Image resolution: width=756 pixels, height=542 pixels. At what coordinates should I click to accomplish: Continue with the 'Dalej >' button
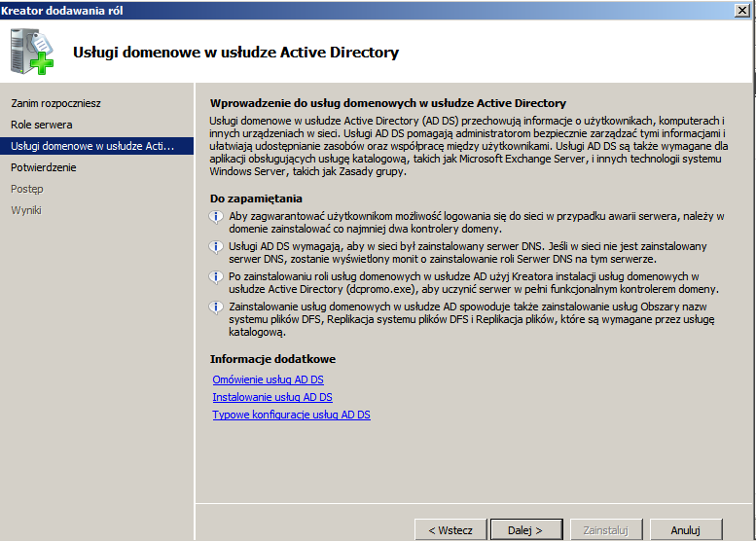click(x=526, y=530)
